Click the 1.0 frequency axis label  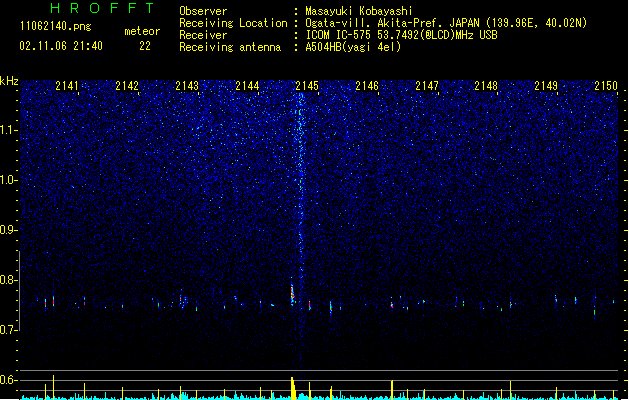click(8, 180)
